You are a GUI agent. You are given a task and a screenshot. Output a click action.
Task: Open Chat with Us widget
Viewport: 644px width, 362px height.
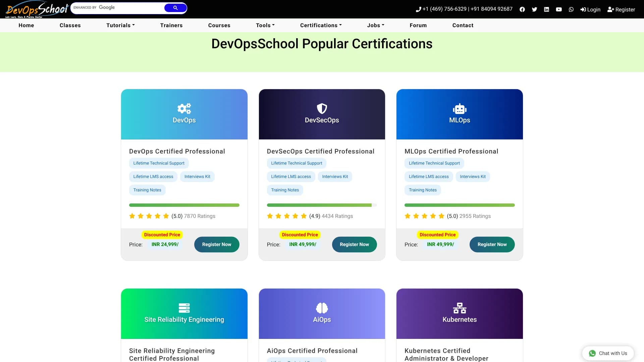click(x=608, y=353)
